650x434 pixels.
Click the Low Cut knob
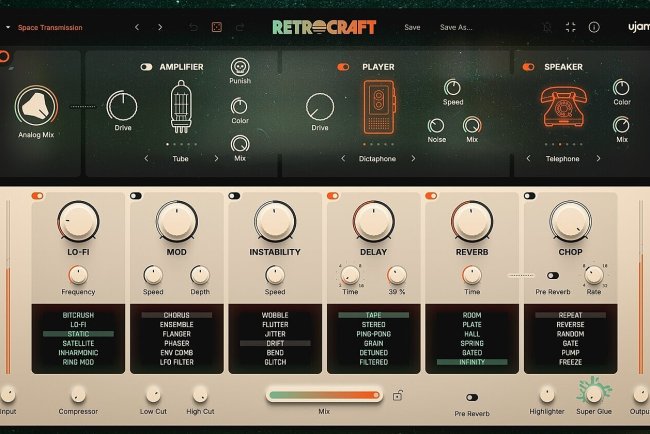pyautogui.click(x=153, y=395)
